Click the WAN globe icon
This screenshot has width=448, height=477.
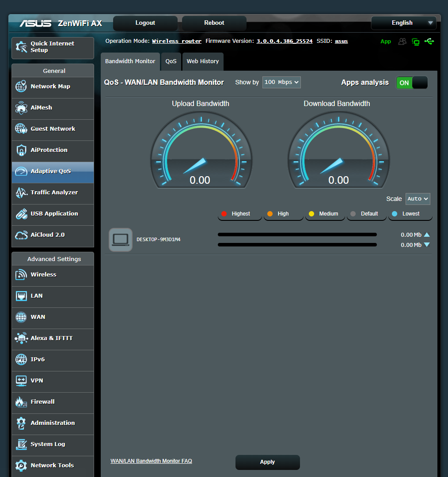[x=21, y=317]
